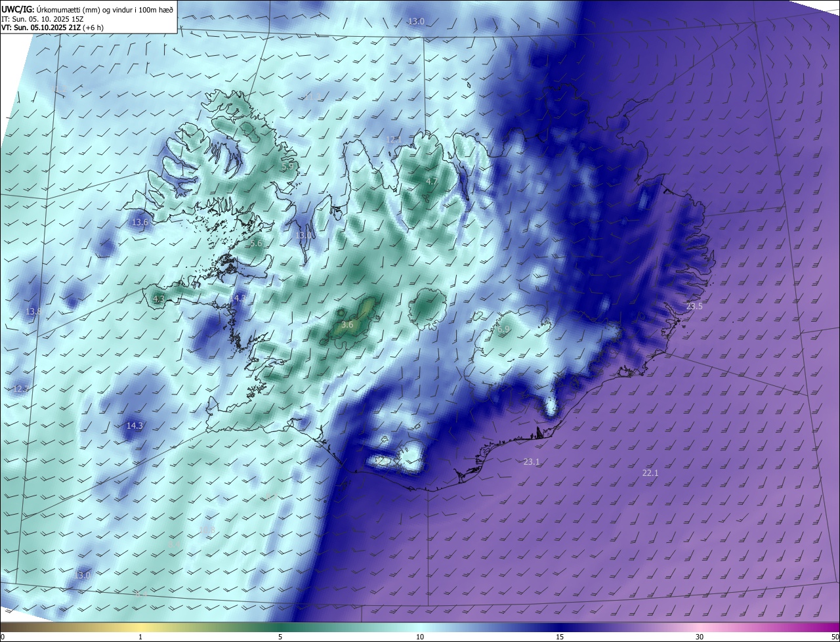Viewport: 840px width, 642px height.
Task: Click the 12.1 value label off the north coast
Action: click(393, 140)
